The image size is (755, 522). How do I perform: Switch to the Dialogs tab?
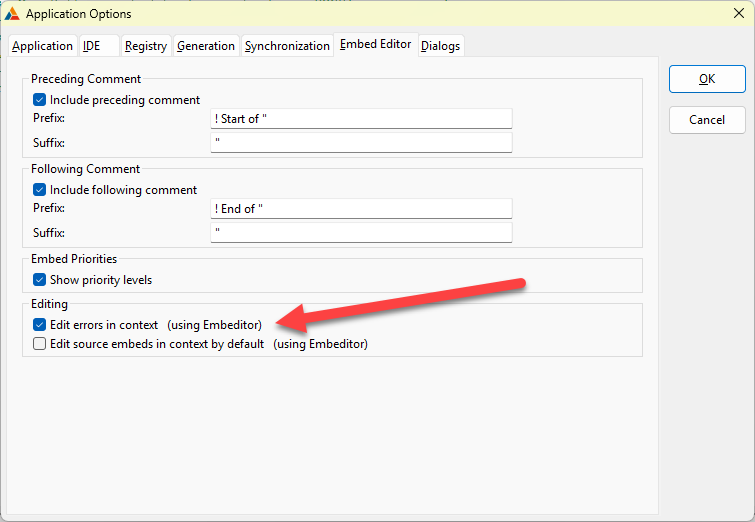[441, 46]
